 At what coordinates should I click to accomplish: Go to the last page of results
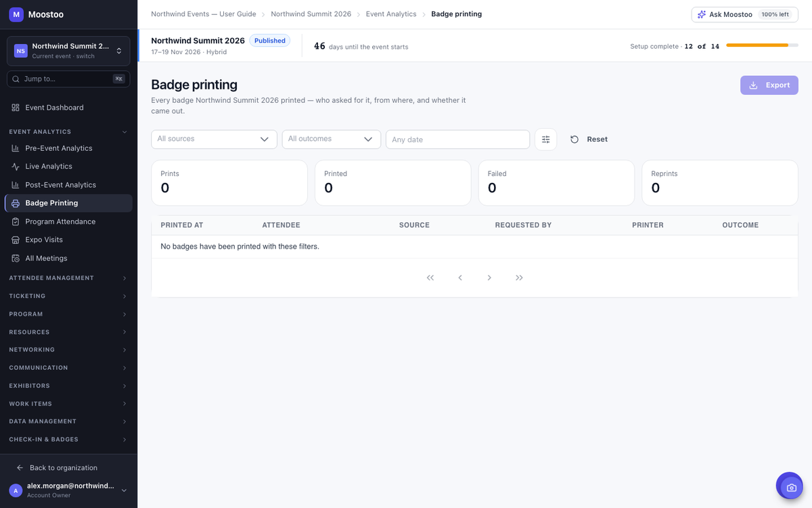[x=519, y=278]
